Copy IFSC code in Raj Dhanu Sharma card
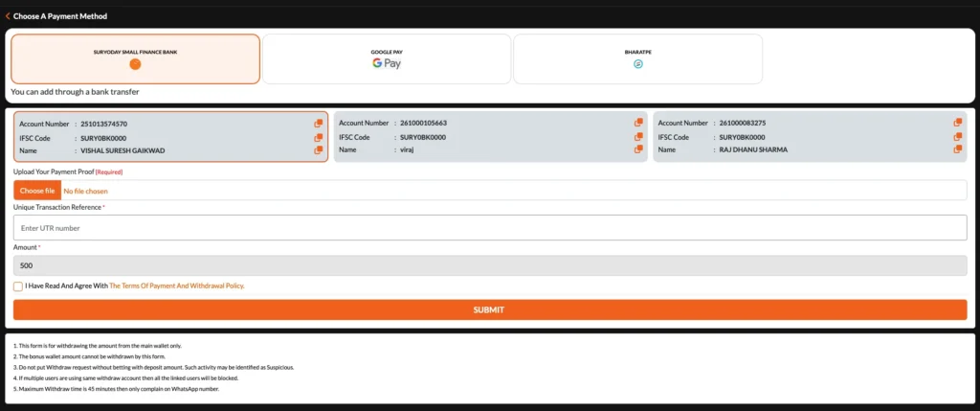 pyautogui.click(x=957, y=137)
